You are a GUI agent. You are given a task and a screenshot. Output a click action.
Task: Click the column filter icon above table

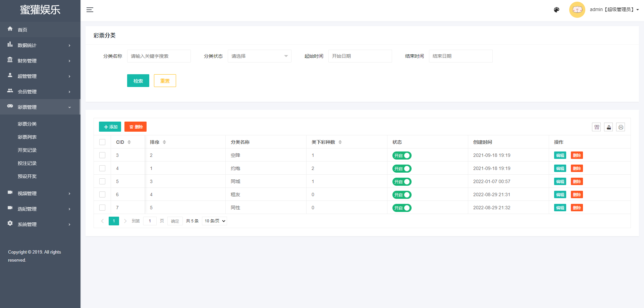(x=596, y=127)
